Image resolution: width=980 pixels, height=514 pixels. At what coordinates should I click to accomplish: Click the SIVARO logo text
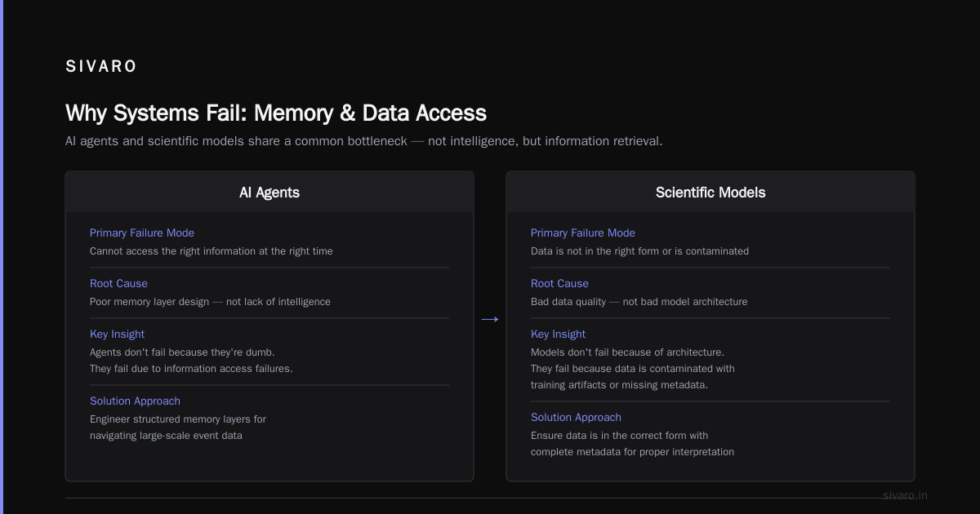coord(101,67)
